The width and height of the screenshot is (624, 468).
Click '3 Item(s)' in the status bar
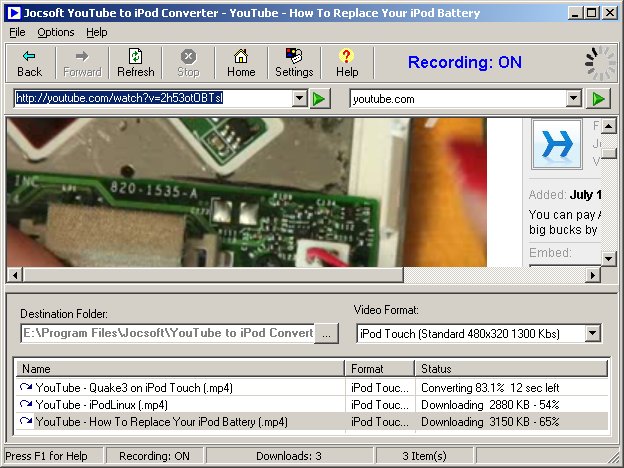[x=424, y=456]
